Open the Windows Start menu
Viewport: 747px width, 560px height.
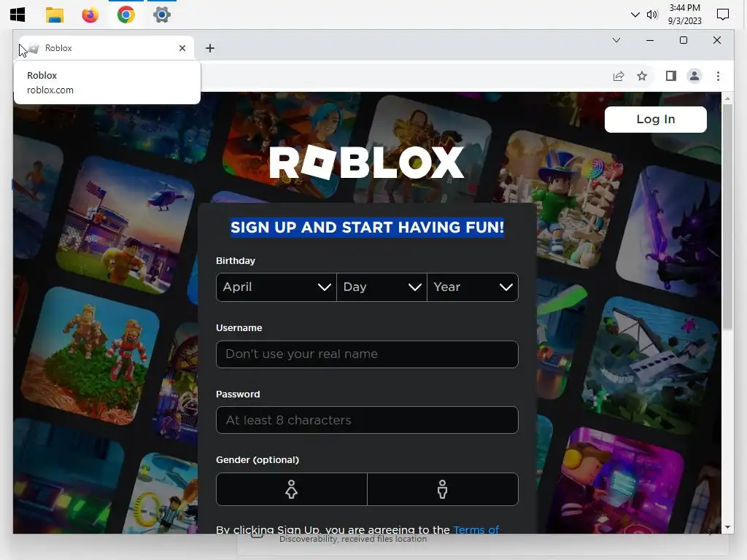(18, 15)
